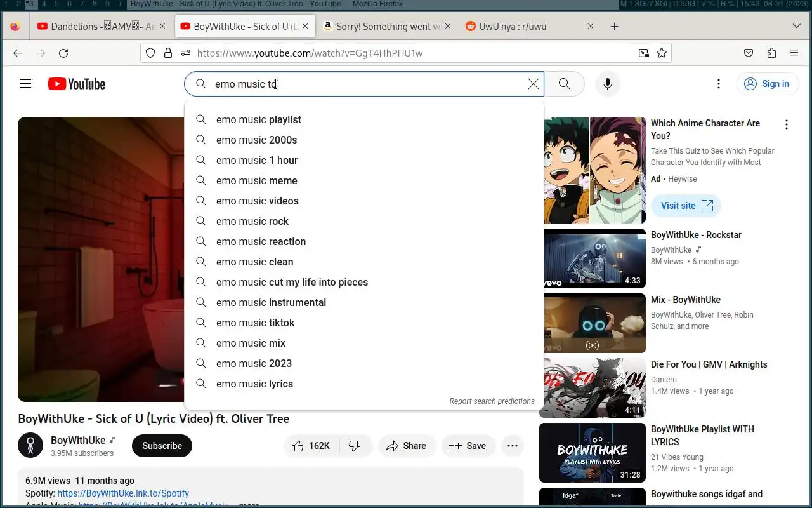Open site permissions icon in address bar

[185, 53]
